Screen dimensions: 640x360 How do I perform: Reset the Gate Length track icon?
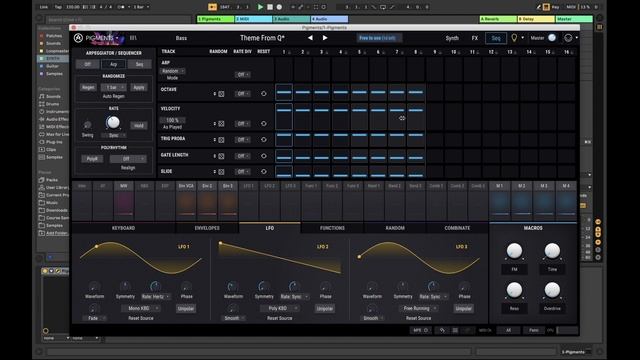(x=264, y=156)
